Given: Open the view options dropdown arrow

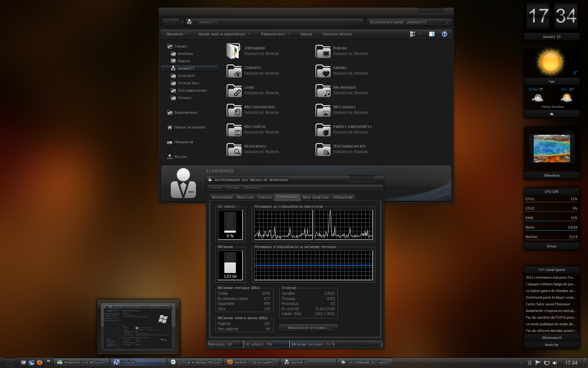Looking at the screenshot, I should point(420,34).
